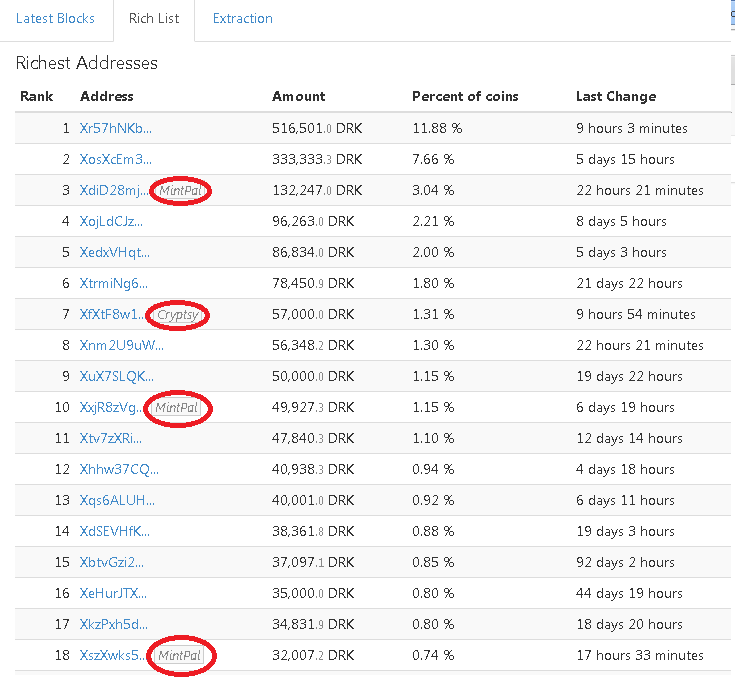Open address XedxVHqt... at rank 5
Screen dimensions: 735x683
114,252
